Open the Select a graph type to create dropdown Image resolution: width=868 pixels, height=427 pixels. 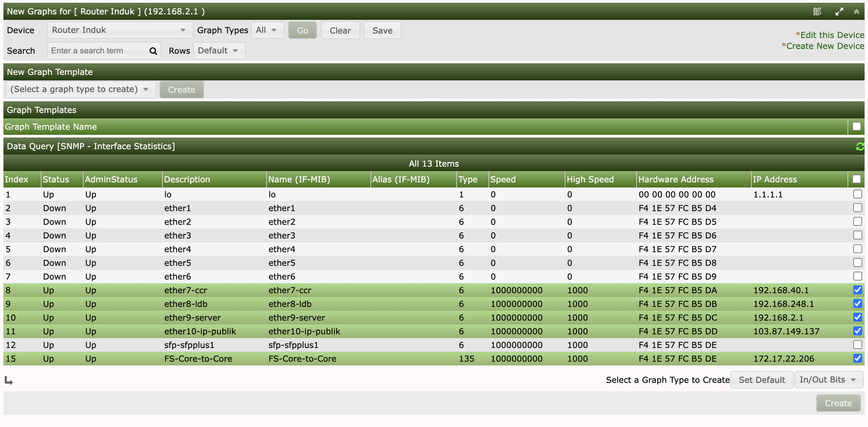click(81, 89)
